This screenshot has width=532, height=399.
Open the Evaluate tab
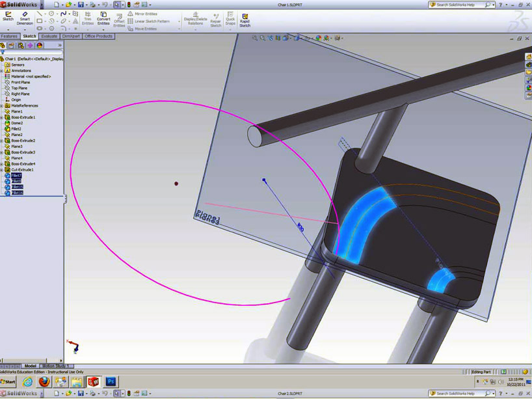[49, 36]
